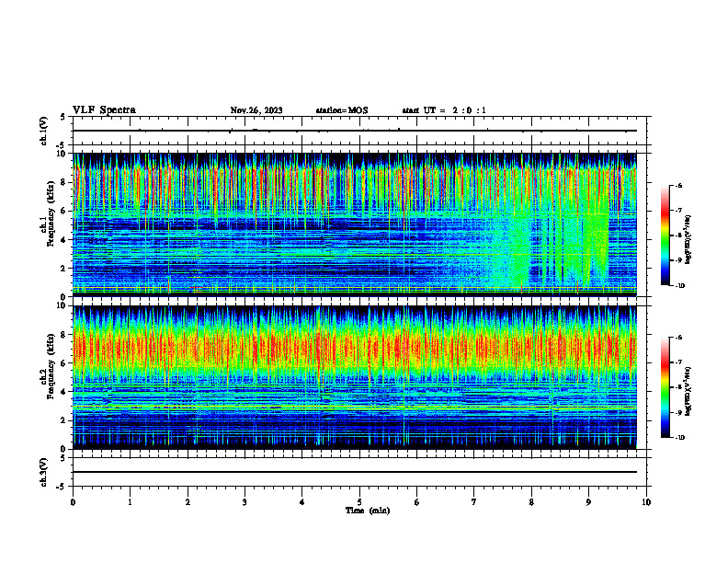
Task: Click the "-10" tick on ch.1 color bar
Action: 679,286
